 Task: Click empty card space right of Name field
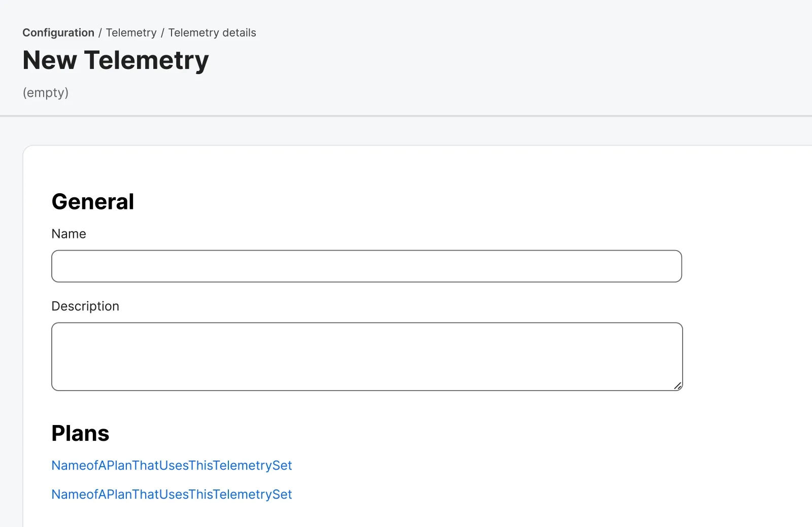[746, 266]
